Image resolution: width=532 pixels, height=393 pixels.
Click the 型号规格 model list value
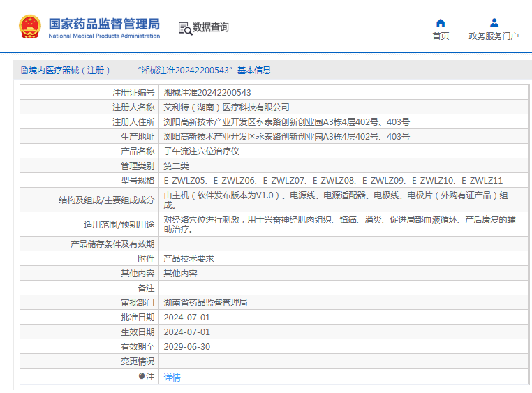pyautogui.click(x=333, y=180)
